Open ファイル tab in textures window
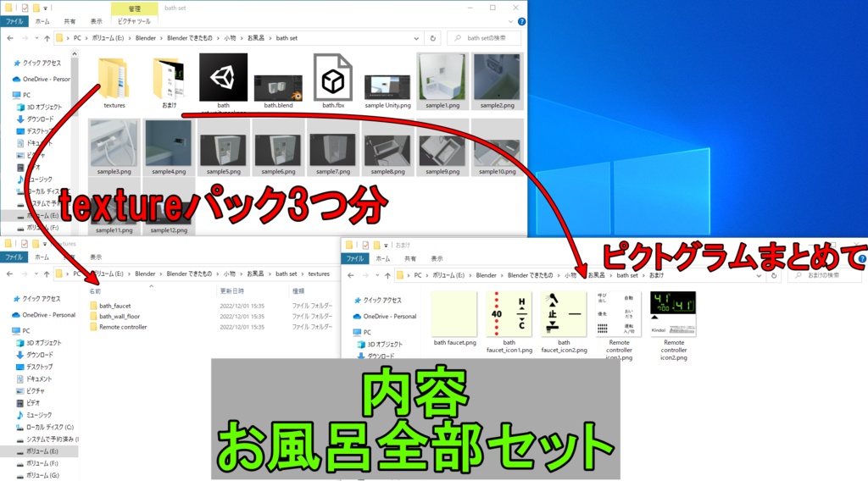 (14, 257)
